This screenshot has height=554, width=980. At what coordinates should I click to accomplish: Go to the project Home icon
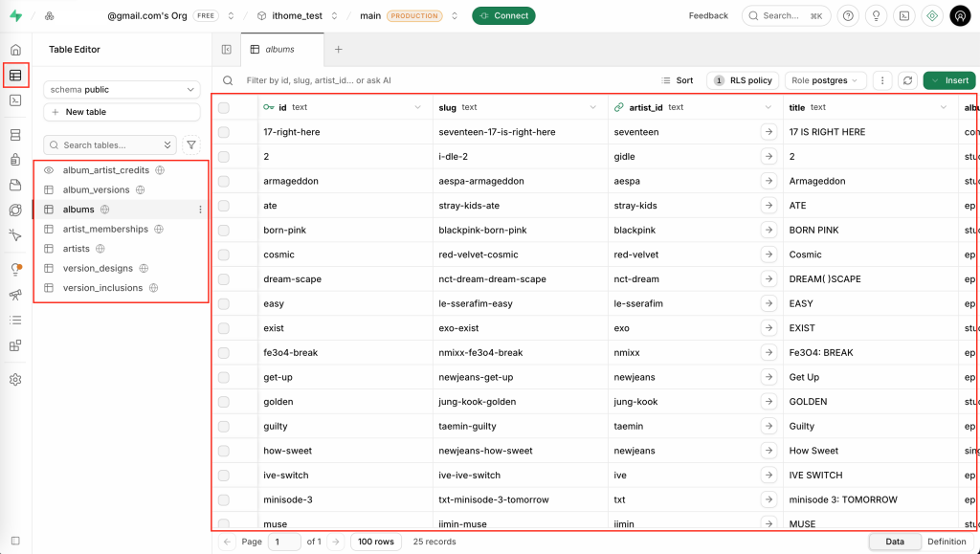pyautogui.click(x=15, y=50)
